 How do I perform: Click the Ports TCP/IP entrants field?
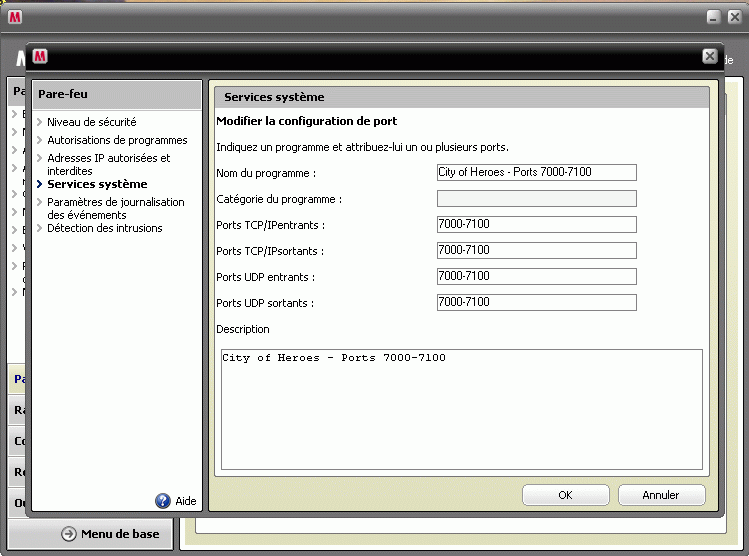(x=536, y=224)
